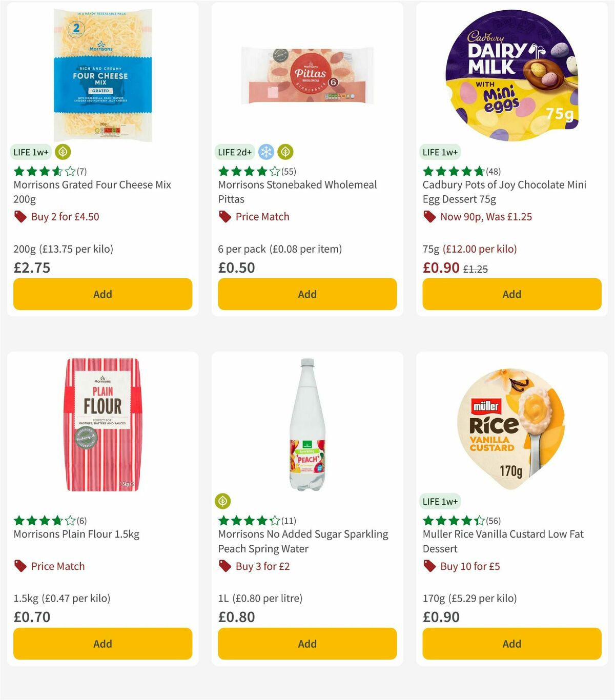Click the organic leaf icon on Peach Spring Water
This screenshot has width=615, height=700.
(222, 501)
